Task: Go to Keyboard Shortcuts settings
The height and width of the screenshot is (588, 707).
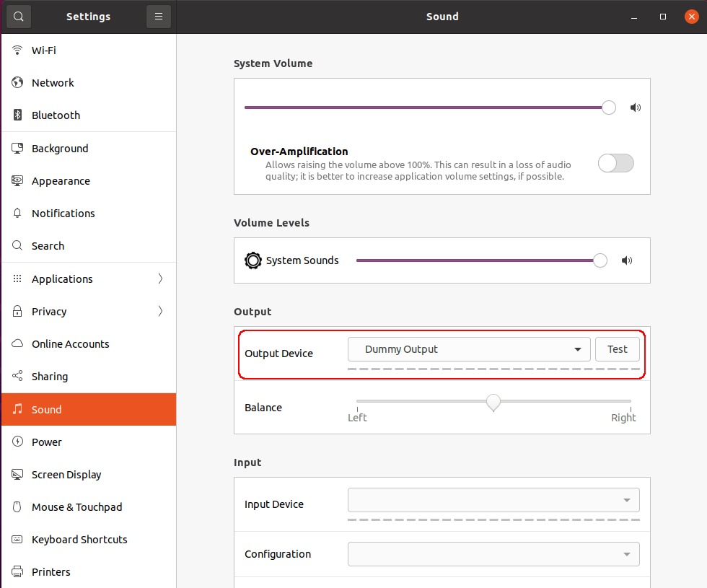Action: (x=79, y=540)
